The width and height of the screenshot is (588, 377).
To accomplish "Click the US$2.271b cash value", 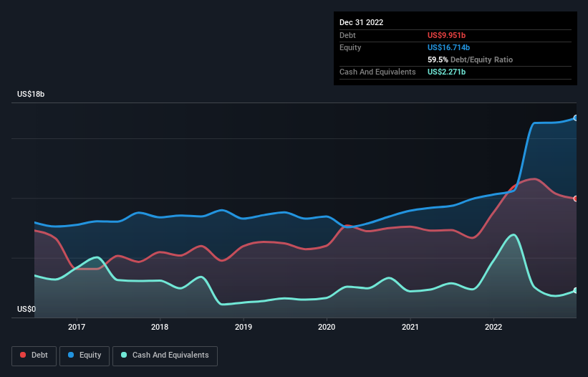I will [446, 72].
